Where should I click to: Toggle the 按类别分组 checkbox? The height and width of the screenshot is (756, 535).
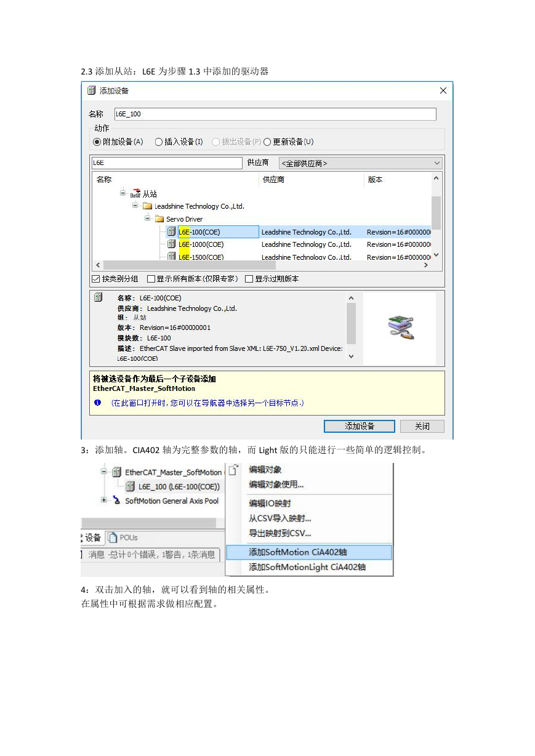click(x=95, y=279)
